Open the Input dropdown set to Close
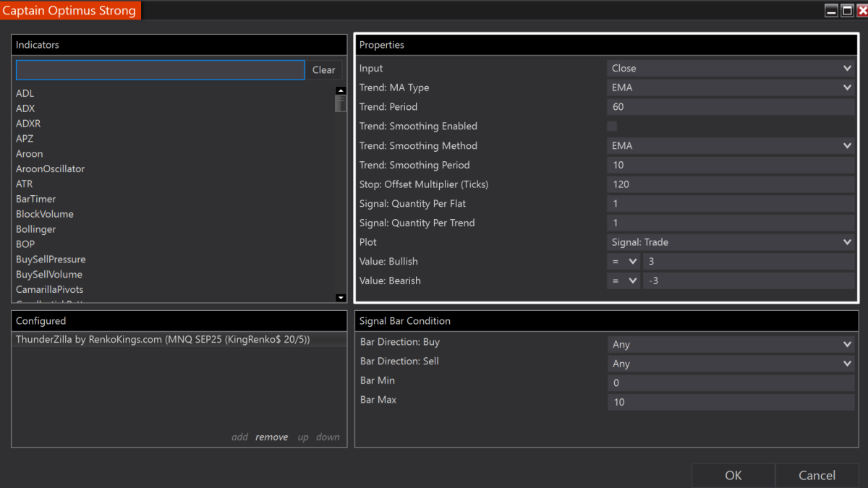 coord(731,69)
